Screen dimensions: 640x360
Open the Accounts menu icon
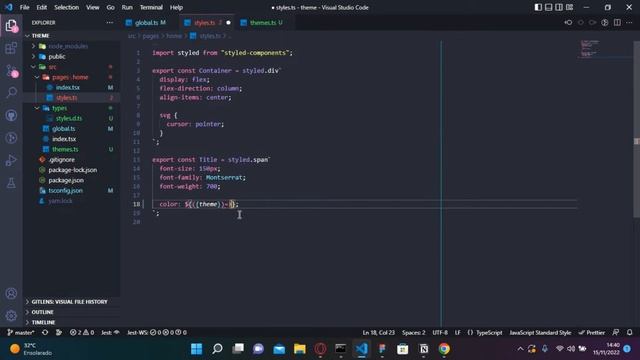point(11,293)
